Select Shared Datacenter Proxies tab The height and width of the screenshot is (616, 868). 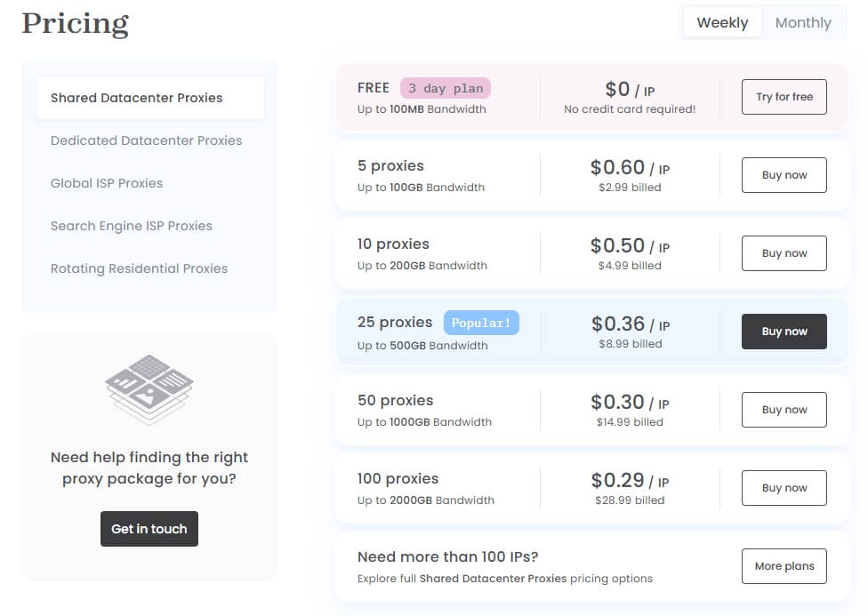point(137,98)
